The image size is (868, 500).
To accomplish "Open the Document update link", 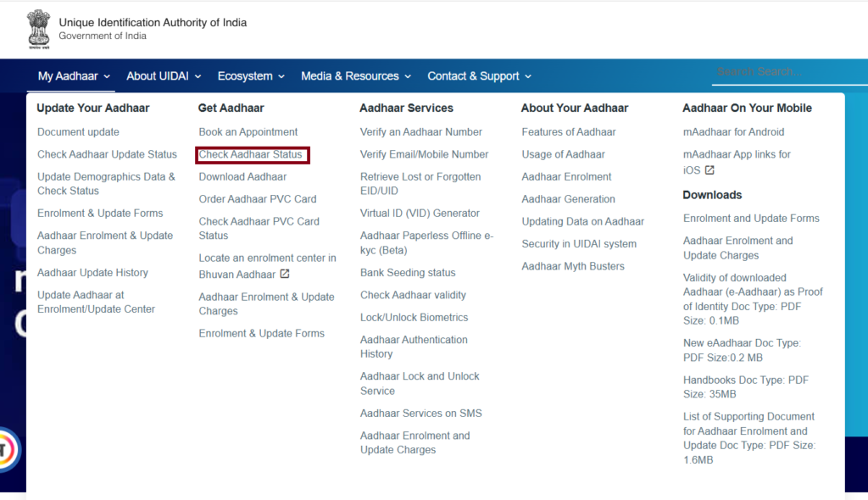I will (x=78, y=132).
